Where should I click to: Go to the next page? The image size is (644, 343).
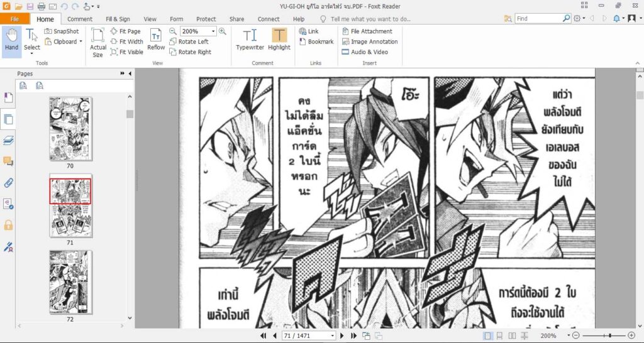(x=342, y=335)
